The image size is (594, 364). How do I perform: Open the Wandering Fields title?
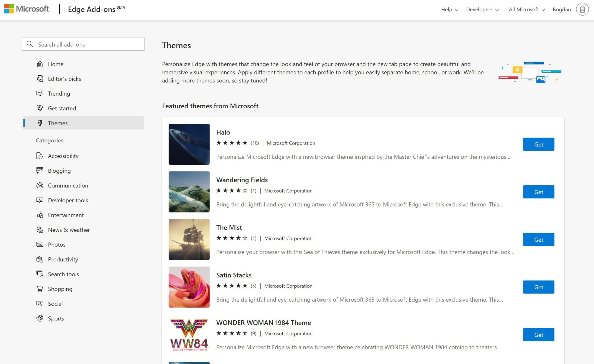(x=242, y=180)
